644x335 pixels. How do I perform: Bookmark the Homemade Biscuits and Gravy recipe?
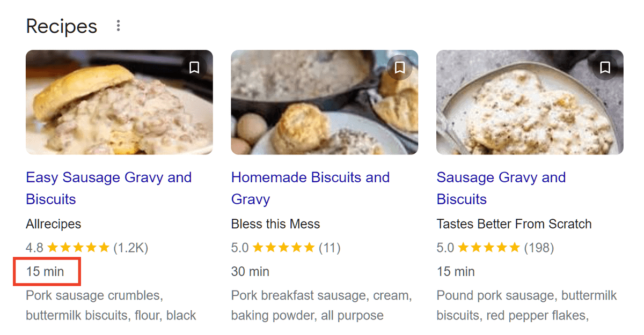pyautogui.click(x=399, y=67)
